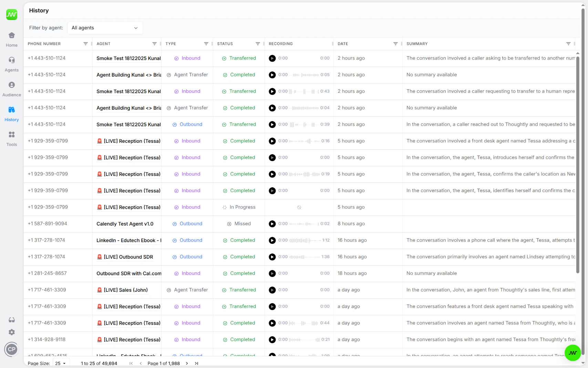Open the profile menu via the CP avatar
Image resolution: width=588 pixels, height=368 pixels.
[x=11, y=349]
